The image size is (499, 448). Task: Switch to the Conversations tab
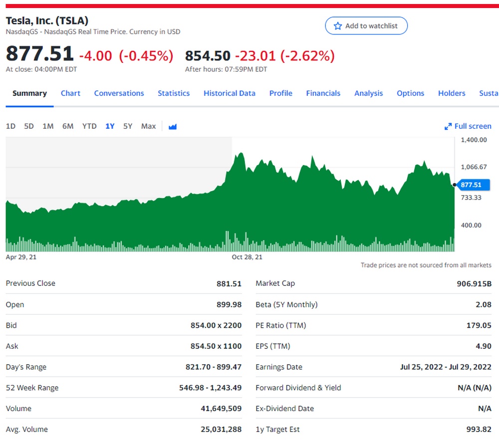[119, 93]
